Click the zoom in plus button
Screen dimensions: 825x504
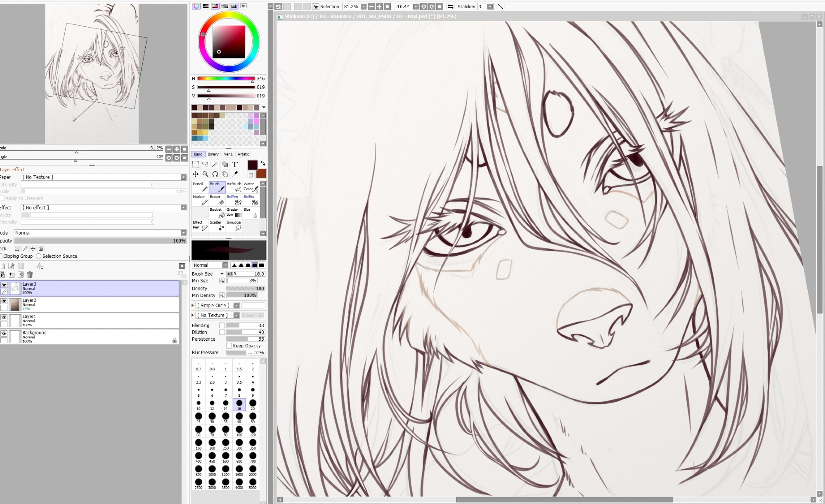tap(379, 7)
